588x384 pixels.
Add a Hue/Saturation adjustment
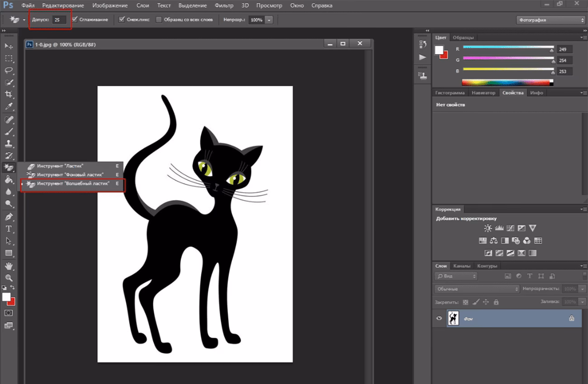[x=482, y=240]
